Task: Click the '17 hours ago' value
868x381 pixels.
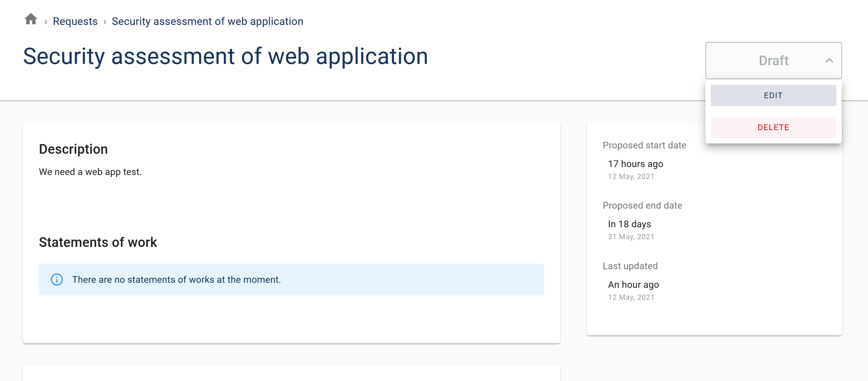Action: coord(635,164)
